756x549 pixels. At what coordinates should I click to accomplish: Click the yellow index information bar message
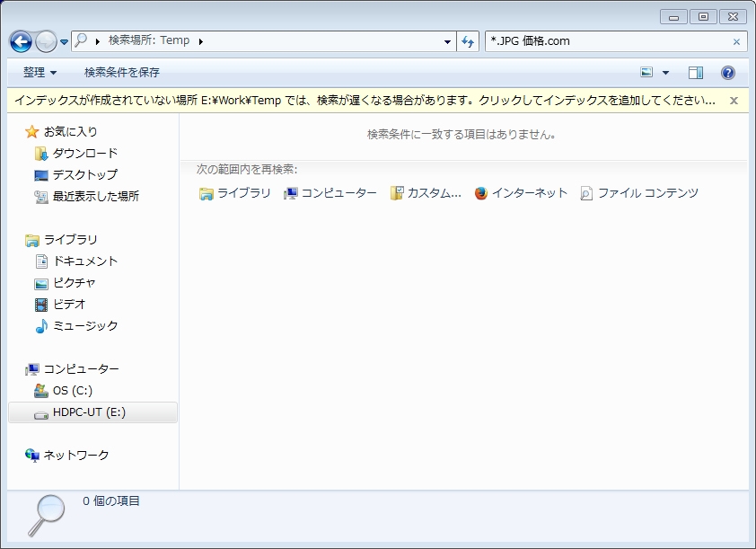365,101
